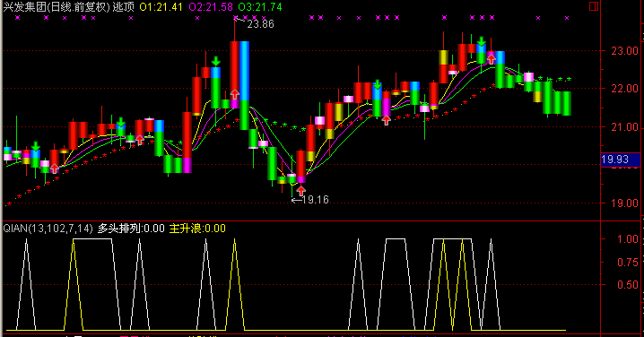Select the O3:21.74 green value label
This screenshot has height=337, width=644.
pyautogui.click(x=260, y=7)
